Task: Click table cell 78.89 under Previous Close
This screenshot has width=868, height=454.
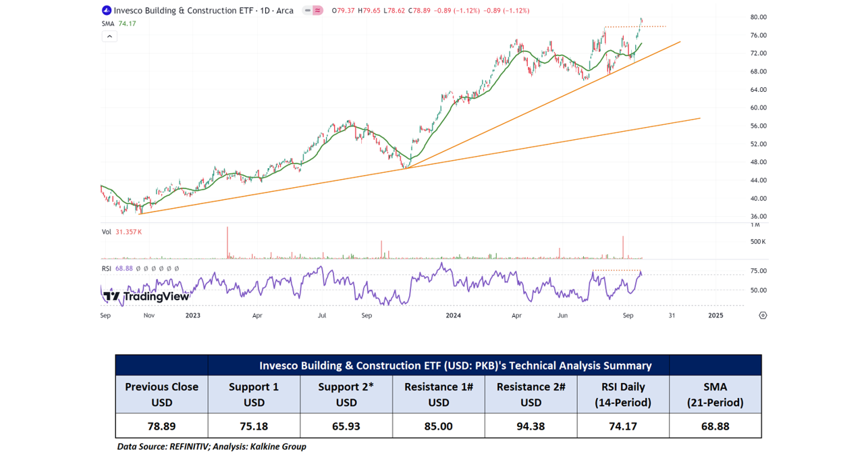Action: coord(162,426)
